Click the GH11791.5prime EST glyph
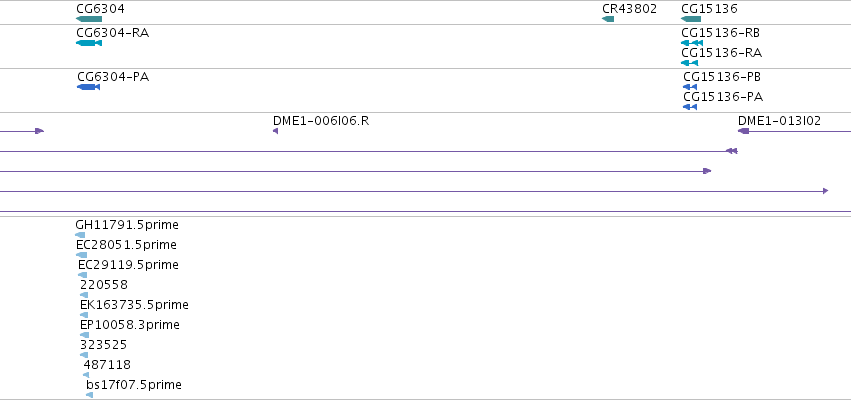The image size is (851, 400). coord(80,235)
